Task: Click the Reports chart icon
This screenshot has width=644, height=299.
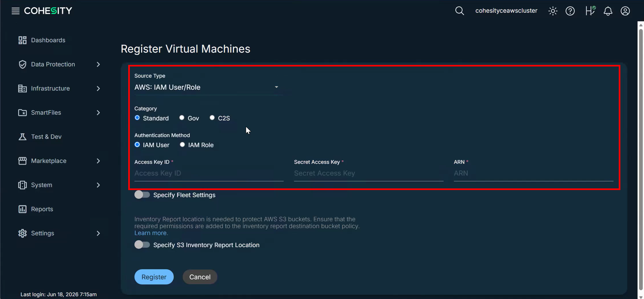Action: click(x=22, y=209)
